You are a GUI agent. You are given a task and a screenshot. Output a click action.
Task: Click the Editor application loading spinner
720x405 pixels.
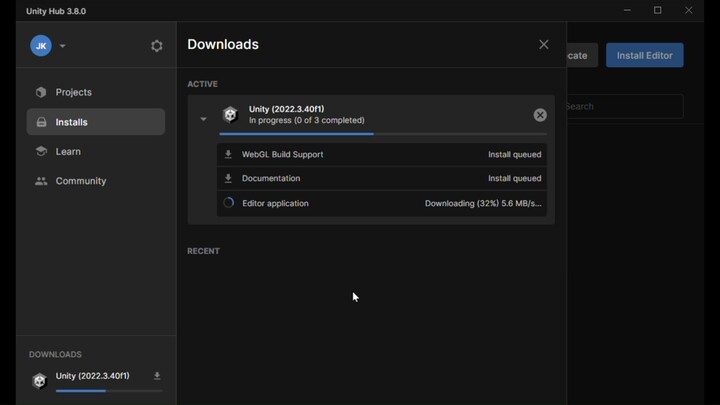pyautogui.click(x=229, y=202)
